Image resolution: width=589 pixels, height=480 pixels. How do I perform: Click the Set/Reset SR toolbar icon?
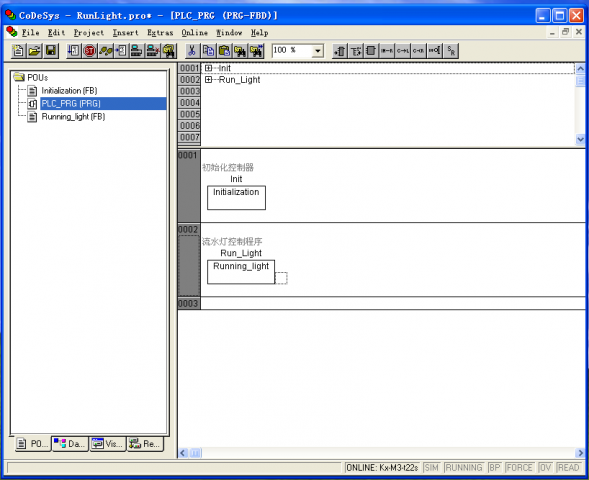(x=451, y=51)
